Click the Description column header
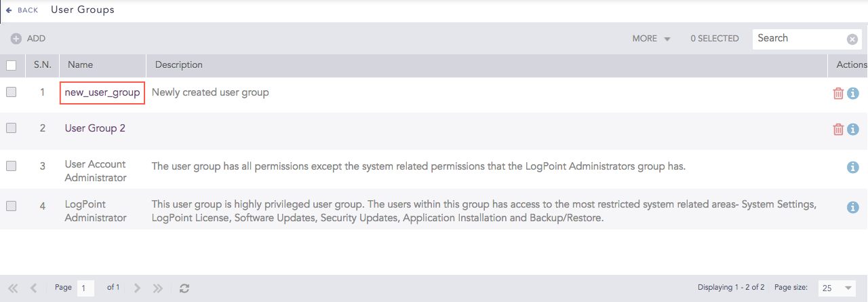 pyautogui.click(x=179, y=65)
